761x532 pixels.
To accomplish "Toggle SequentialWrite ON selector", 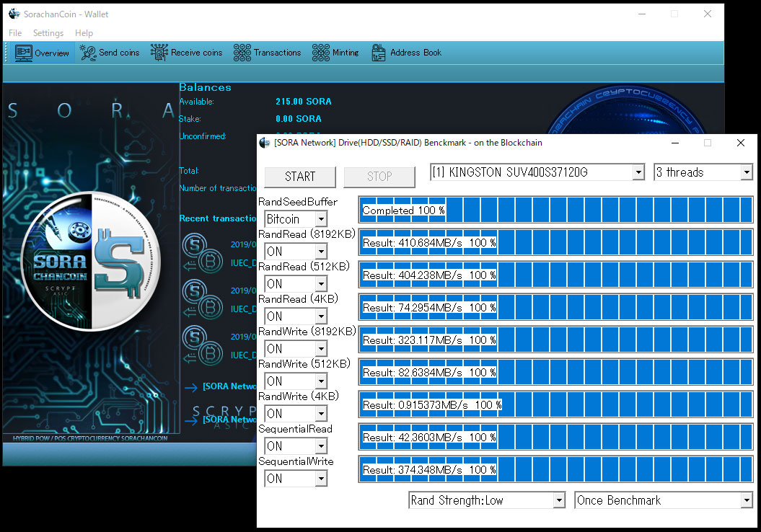I will coord(296,479).
